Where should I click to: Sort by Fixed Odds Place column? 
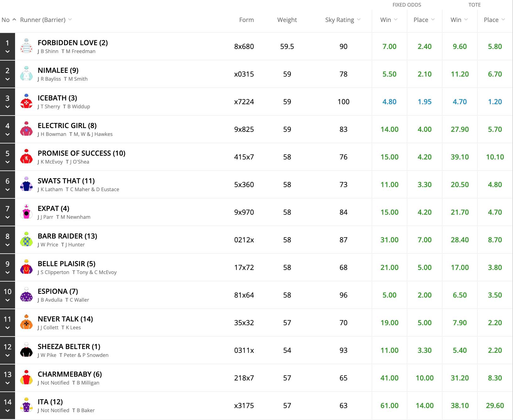[424, 20]
